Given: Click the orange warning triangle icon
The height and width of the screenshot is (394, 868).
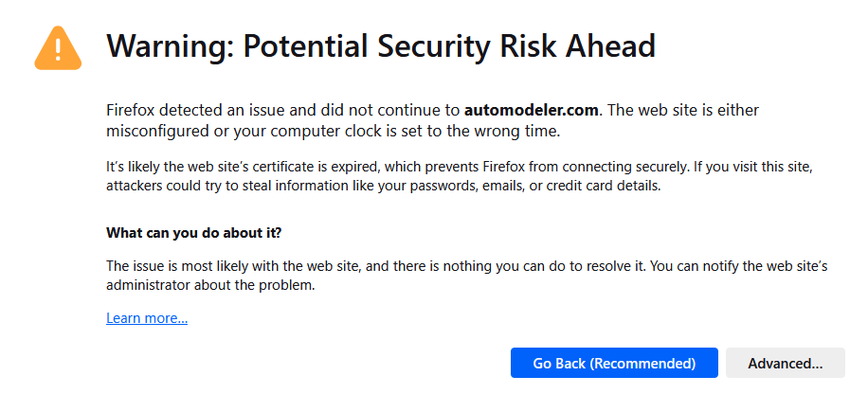Looking at the screenshot, I should (x=58, y=49).
